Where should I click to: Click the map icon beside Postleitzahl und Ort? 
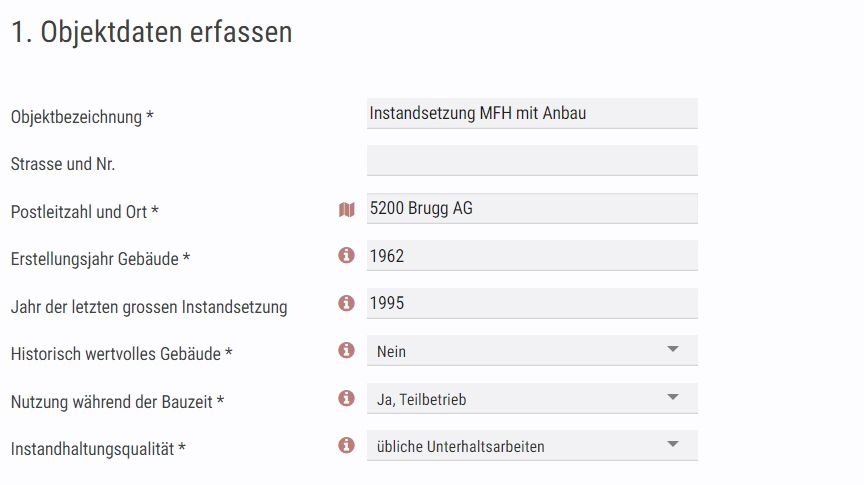tap(347, 209)
